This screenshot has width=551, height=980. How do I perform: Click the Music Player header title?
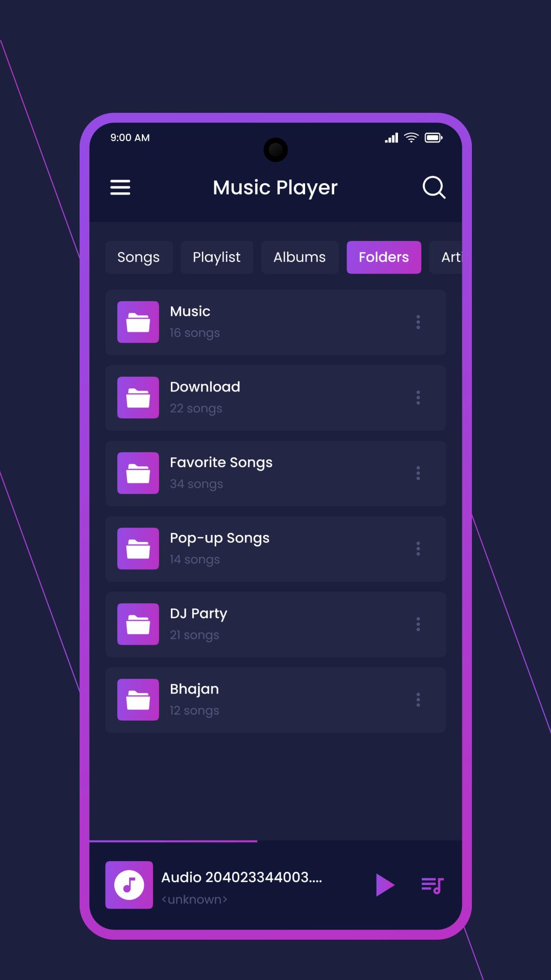[275, 188]
